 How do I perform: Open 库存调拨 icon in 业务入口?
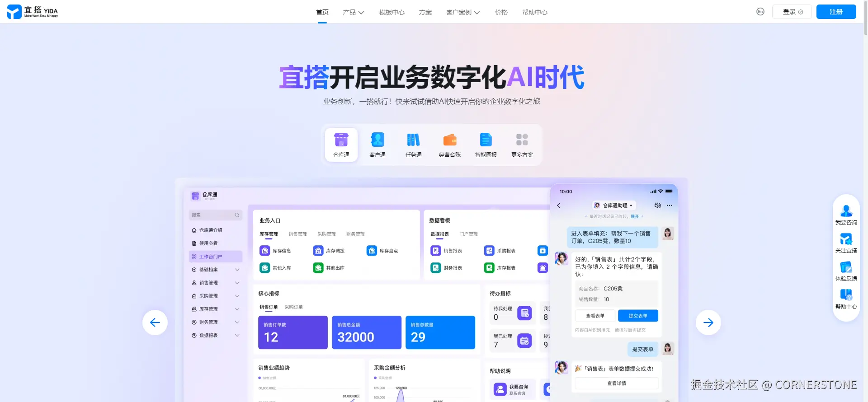(x=318, y=251)
